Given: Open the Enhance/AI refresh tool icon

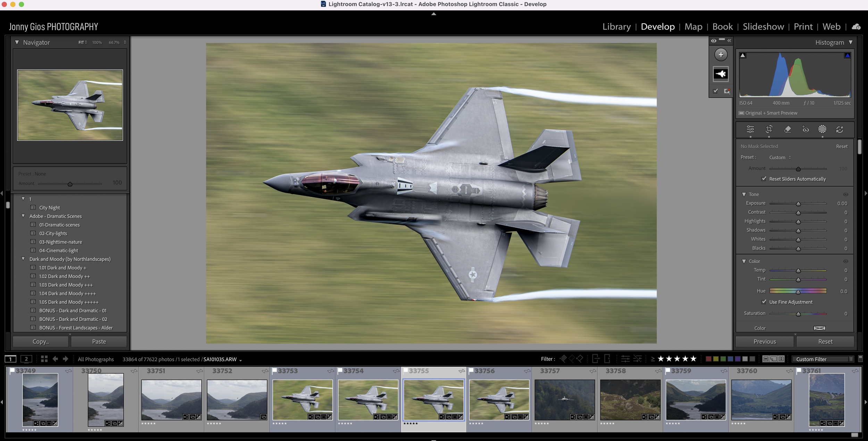Looking at the screenshot, I should (x=840, y=129).
